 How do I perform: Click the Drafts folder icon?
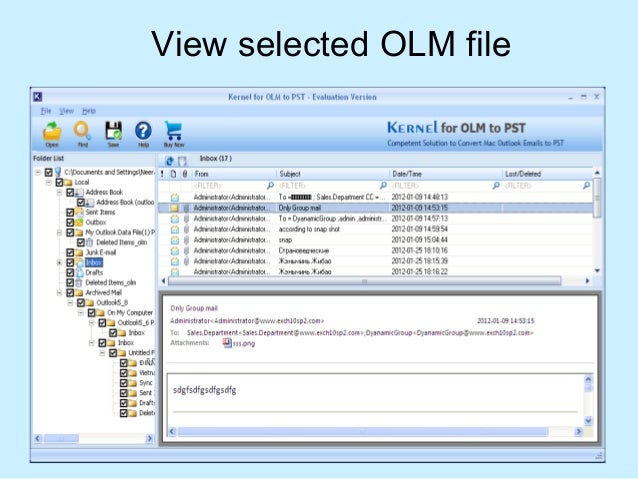point(79,272)
